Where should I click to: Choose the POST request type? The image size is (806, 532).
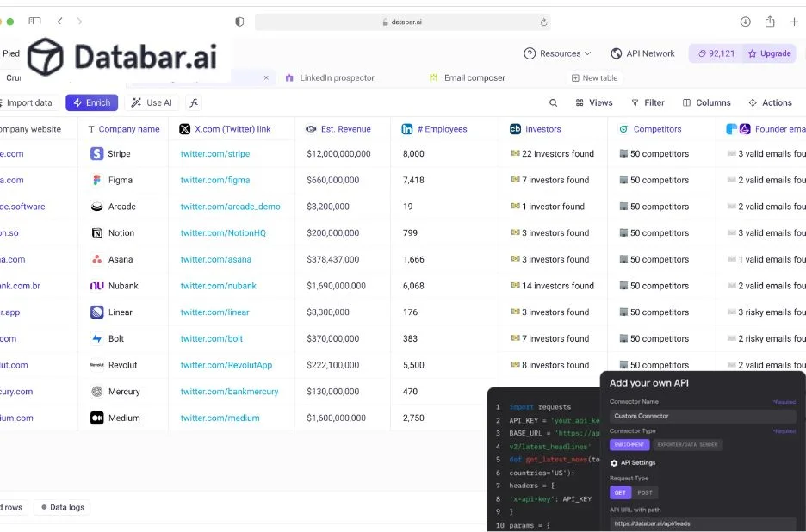(645, 492)
